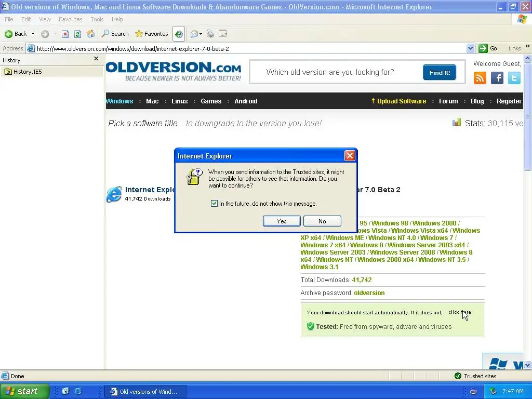Open the Favorites menu
This screenshot has height=399, width=532.
(70, 19)
